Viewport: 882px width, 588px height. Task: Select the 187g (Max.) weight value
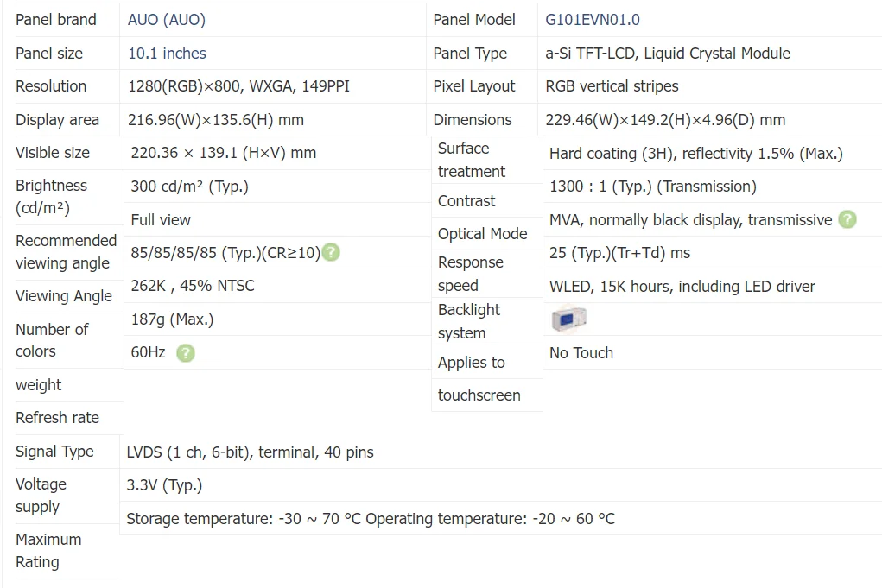172,319
